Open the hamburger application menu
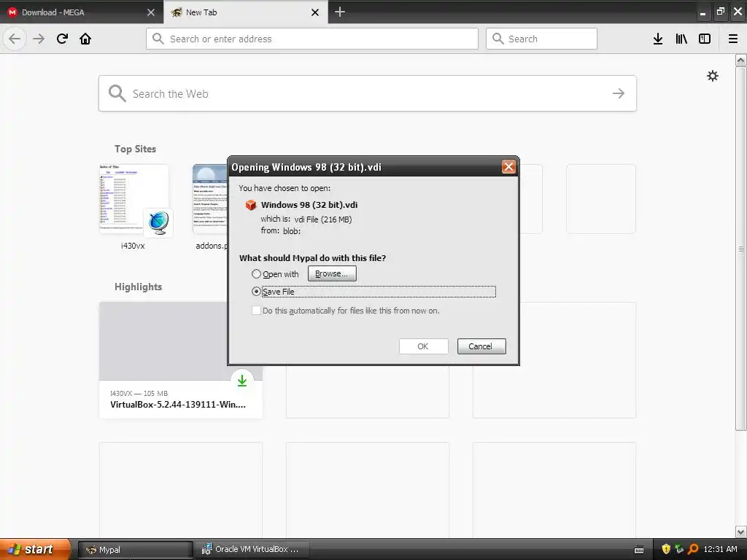The height and width of the screenshot is (560, 747). (733, 39)
